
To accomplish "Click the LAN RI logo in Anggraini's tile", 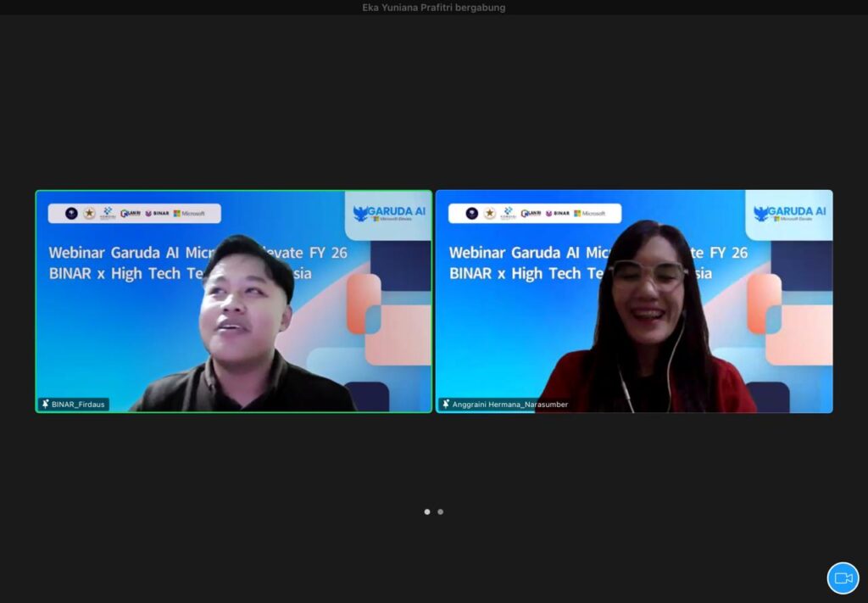I will click(x=531, y=214).
